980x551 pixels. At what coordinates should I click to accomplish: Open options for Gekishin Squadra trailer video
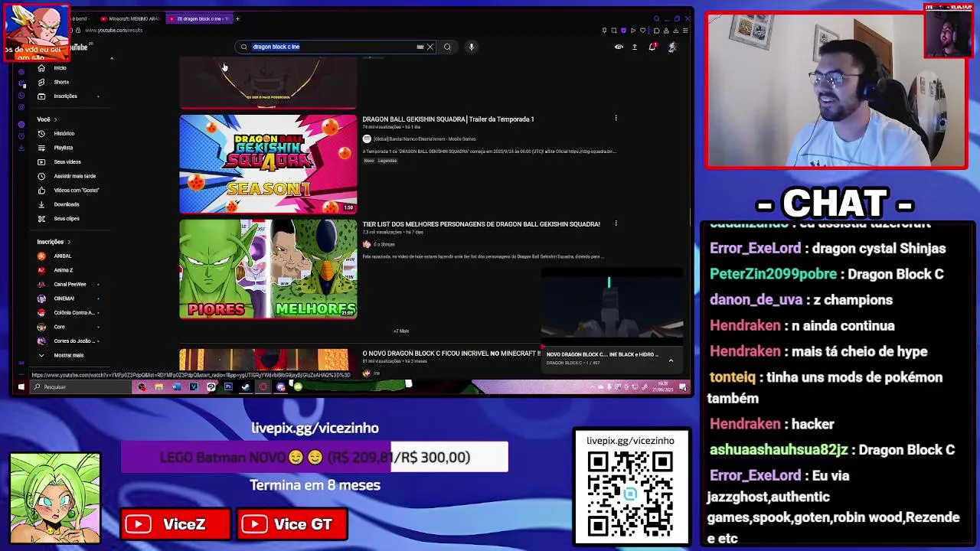pos(616,119)
